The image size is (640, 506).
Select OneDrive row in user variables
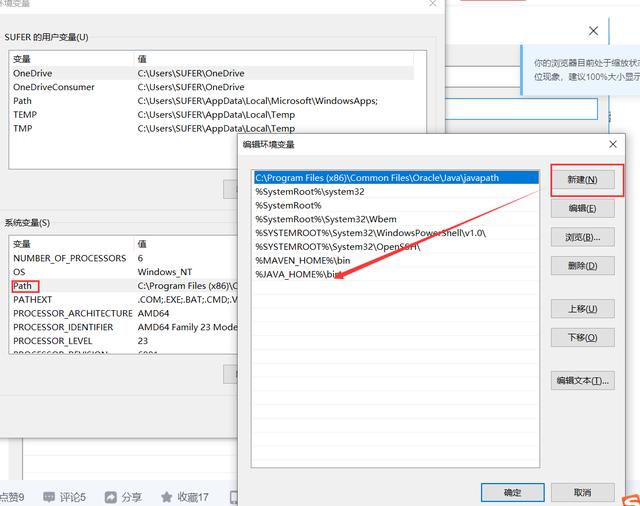pos(212,73)
